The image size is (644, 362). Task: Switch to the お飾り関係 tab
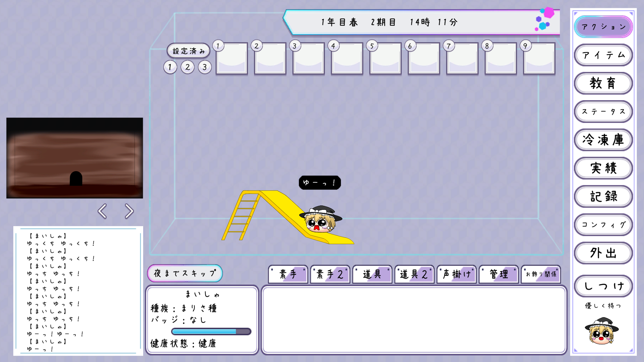(x=541, y=274)
